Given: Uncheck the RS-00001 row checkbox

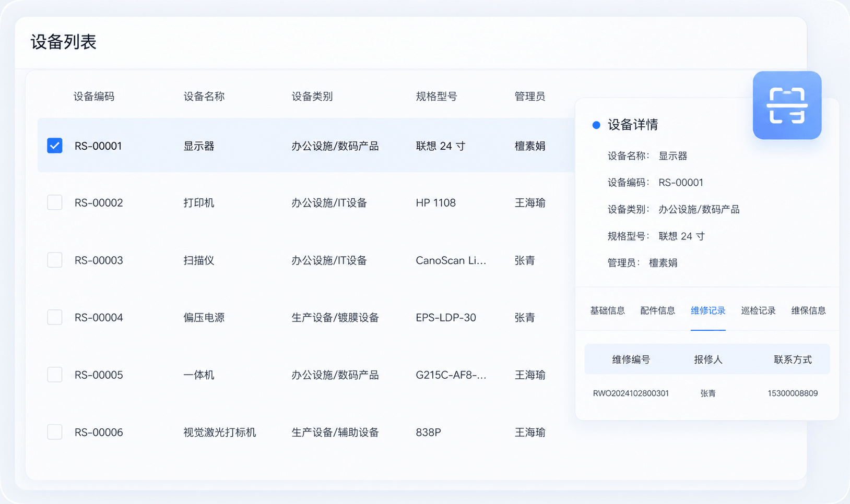Looking at the screenshot, I should [x=55, y=146].
